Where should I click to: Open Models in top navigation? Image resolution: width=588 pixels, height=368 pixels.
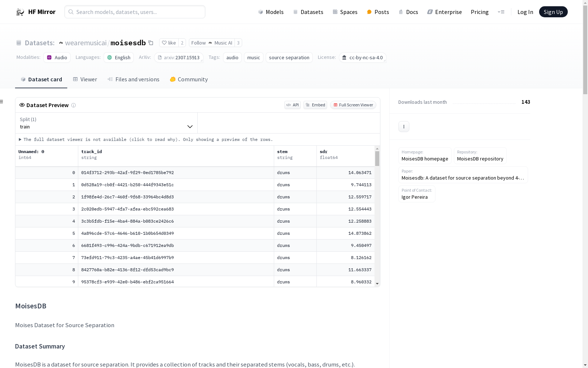(x=271, y=12)
